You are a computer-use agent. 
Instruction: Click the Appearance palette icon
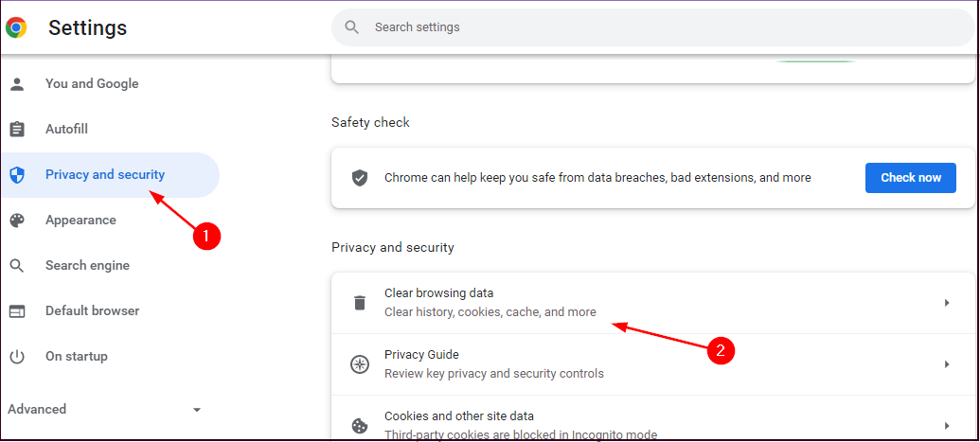tap(17, 221)
